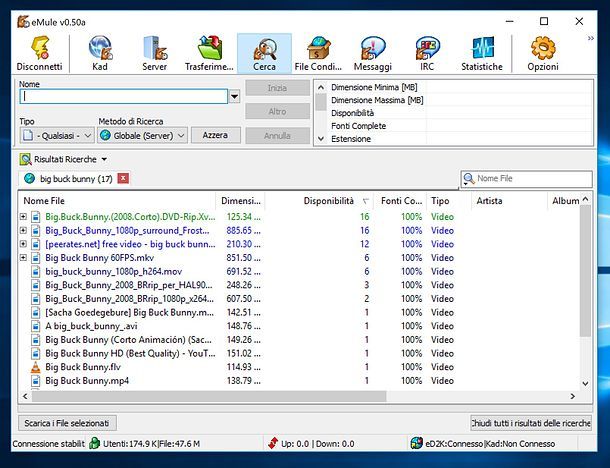
Task: Click the Nome search text field
Action: (123, 97)
